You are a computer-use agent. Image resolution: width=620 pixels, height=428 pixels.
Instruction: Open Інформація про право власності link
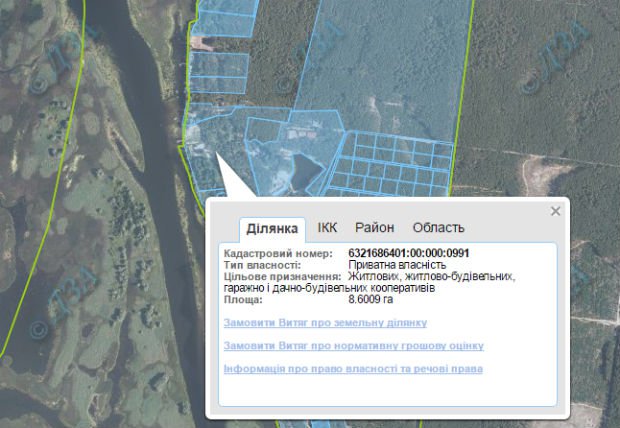click(x=353, y=369)
